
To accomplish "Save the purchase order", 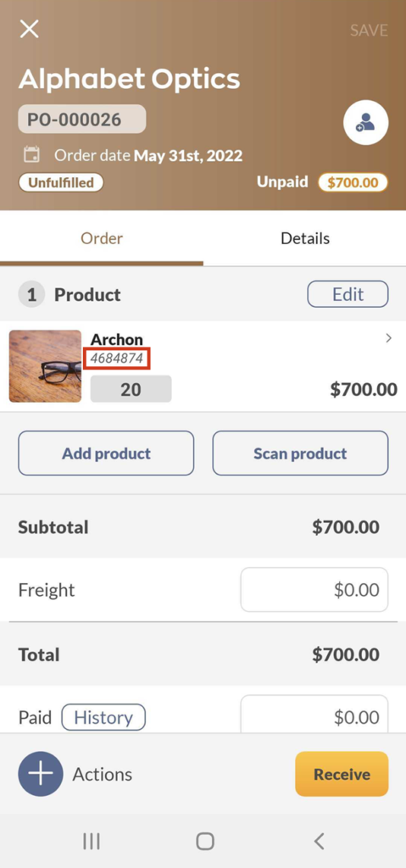I will pyautogui.click(x=369, y=30).
